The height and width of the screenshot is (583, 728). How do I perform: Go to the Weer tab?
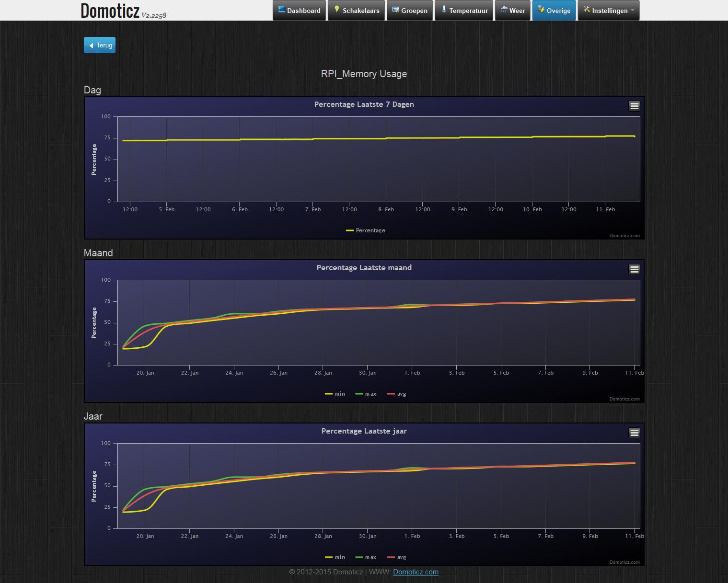coord(513,10)
